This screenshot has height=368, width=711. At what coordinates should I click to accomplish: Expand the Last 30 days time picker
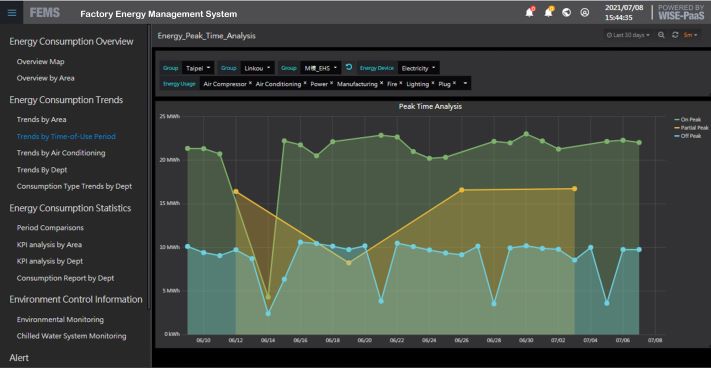pyautogui.click(x=628, y=35)
